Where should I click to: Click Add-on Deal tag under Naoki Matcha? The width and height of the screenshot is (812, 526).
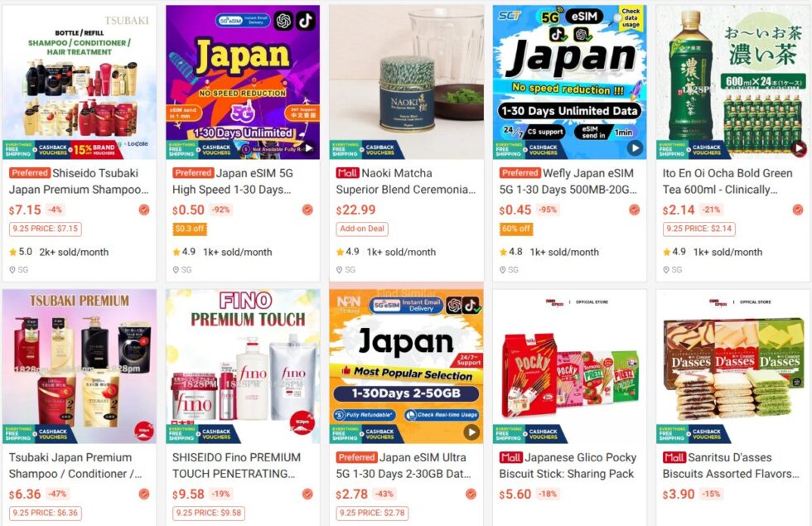pyautogui.click(x=362, y=229)
